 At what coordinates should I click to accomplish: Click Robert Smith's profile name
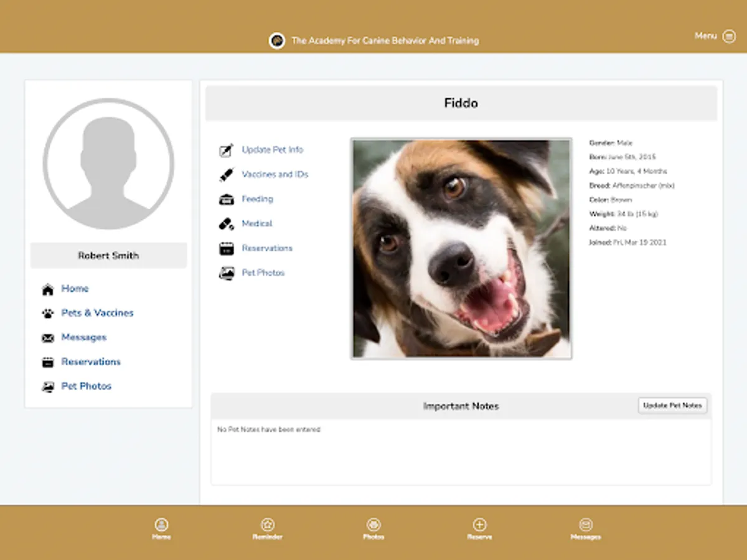tap(108, 255)
